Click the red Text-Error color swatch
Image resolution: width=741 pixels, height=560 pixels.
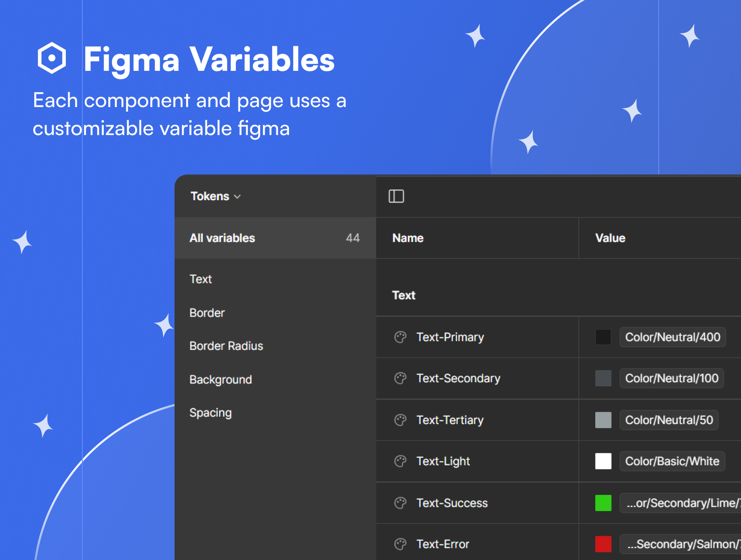click(x=603, y=544)
